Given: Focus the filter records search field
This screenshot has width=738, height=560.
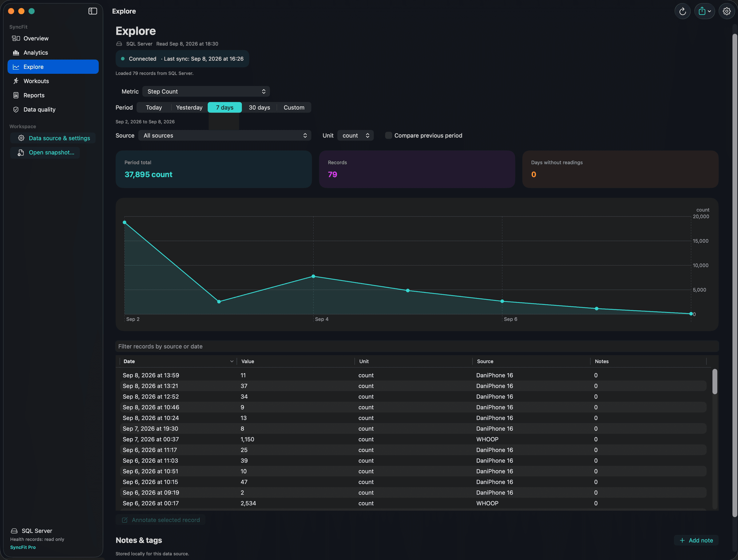Looking at the screenshot, I should pos(417,346).
